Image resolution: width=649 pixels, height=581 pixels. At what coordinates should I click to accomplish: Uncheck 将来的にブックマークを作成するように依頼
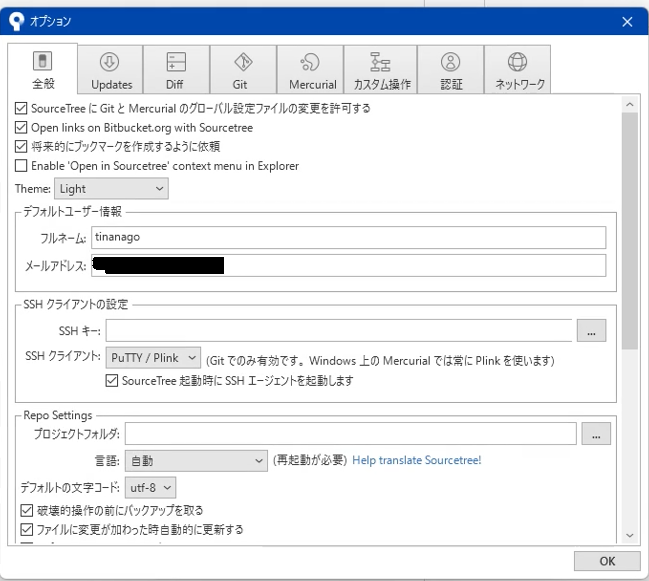coord(21,146)
